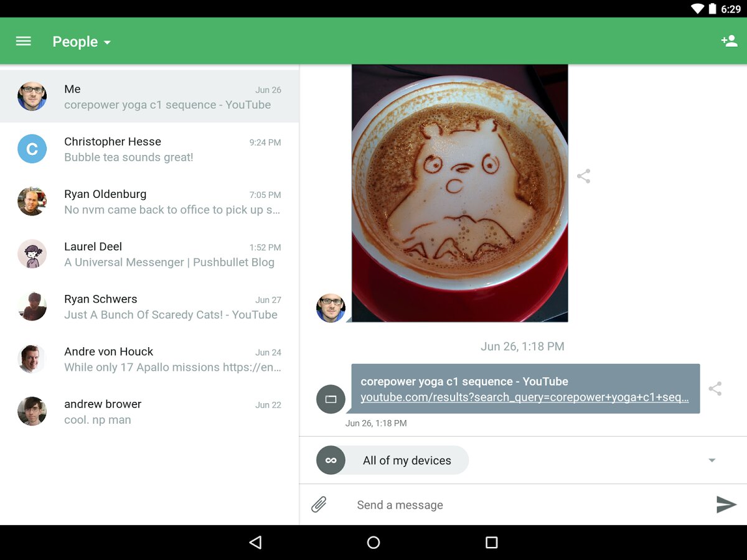Tap the browser device icon beside link
Image resolution: width=747 pixels, height=560 pixels.
331,399
